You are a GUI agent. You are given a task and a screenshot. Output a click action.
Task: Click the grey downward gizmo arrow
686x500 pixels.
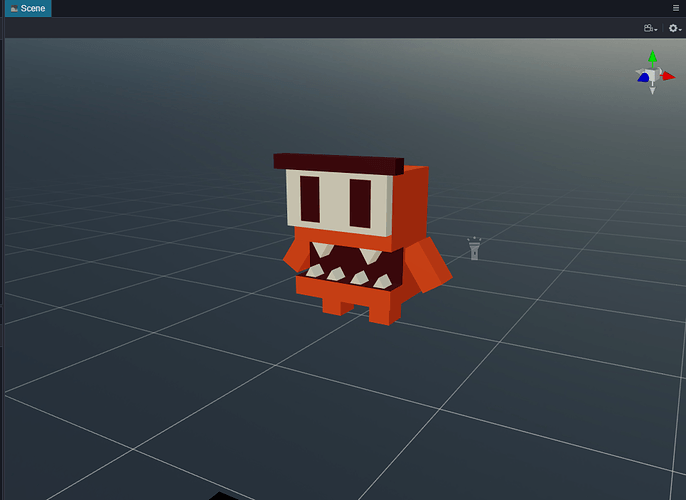click(652, 89)
